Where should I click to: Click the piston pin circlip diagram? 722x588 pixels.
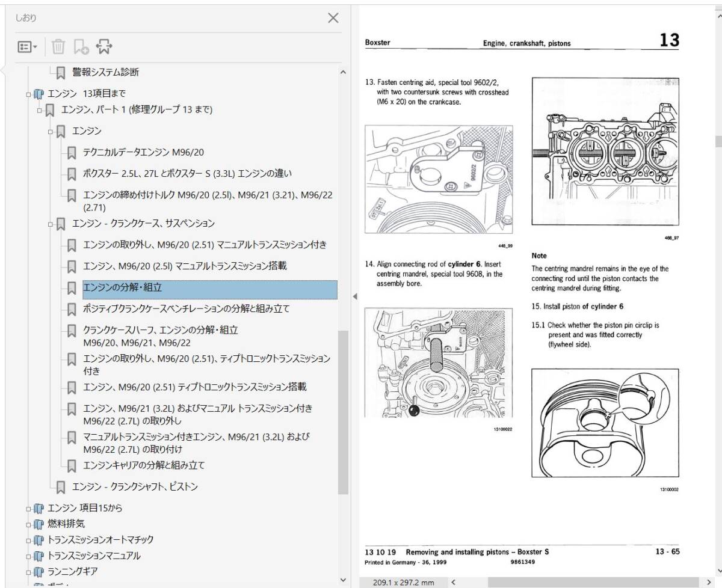point(605,423)
